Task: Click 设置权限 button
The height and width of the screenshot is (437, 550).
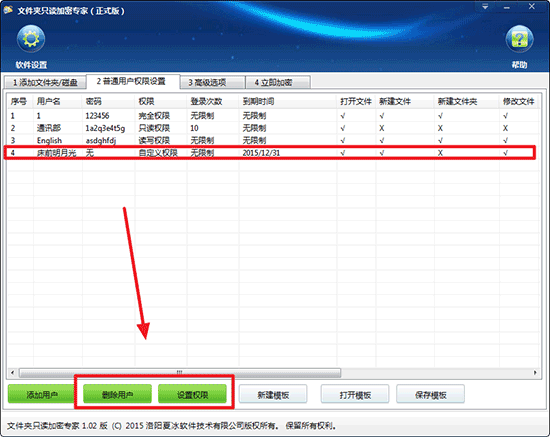Action: pos(193,395)
